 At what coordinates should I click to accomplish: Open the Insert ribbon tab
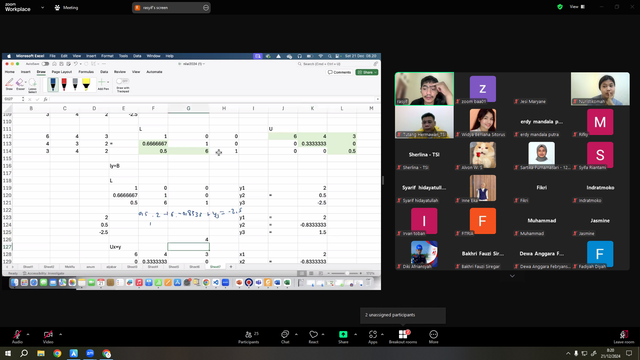tap(25, 72)
